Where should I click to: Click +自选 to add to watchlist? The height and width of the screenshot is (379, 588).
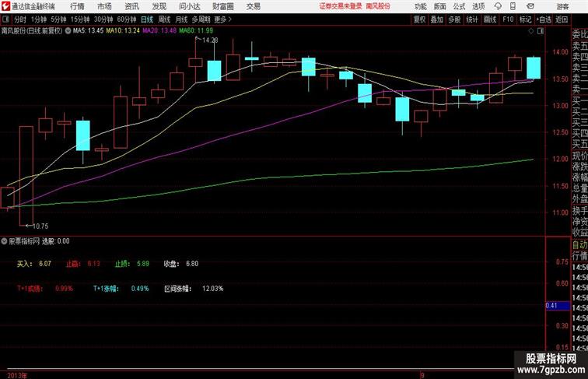point(544,19)
